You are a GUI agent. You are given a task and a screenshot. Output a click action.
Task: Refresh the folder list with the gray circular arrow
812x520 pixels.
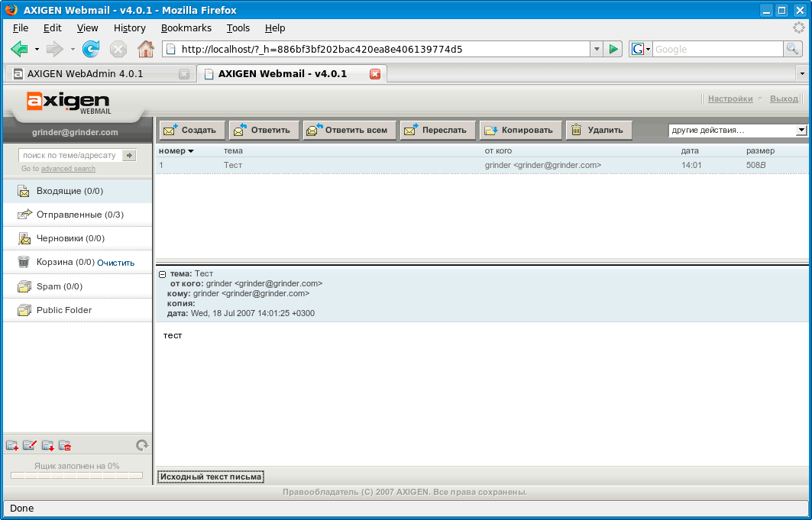[142, 445]
